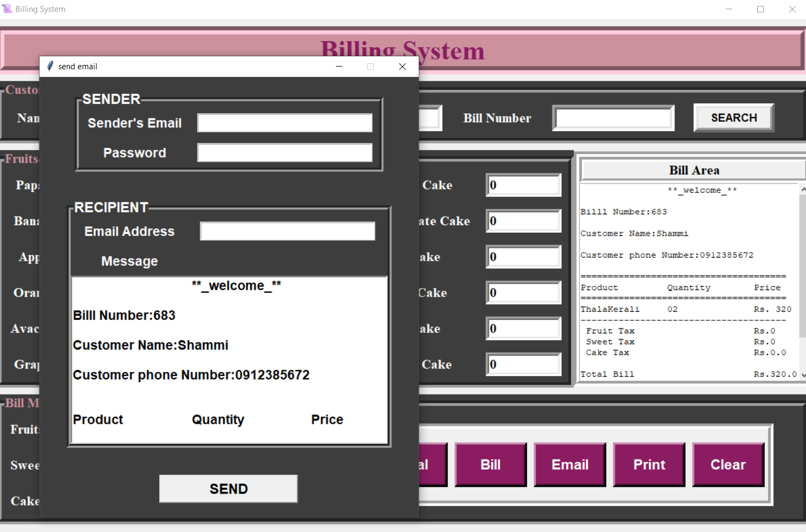This screenshot has height=532, width=806.
Task: Click the Bill Number input field
Action: [613, 118]
